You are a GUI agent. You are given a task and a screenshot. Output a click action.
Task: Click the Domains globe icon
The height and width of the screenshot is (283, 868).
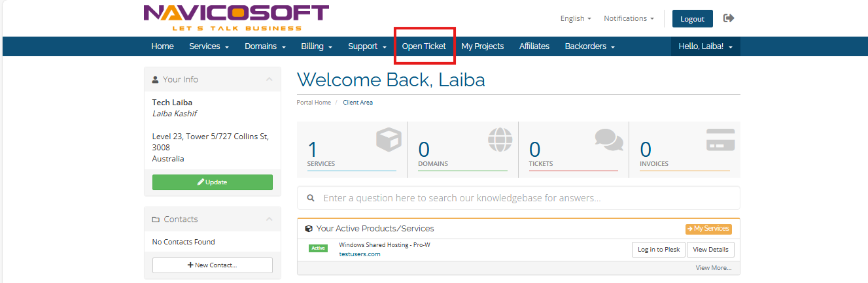click(x=500, y=140)
